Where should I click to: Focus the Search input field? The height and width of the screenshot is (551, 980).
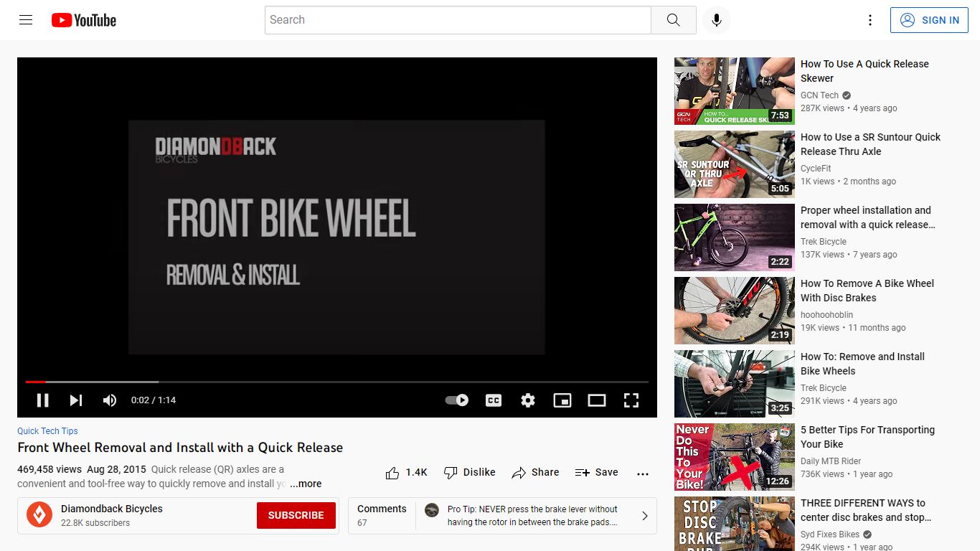click(x=458, y=20)
